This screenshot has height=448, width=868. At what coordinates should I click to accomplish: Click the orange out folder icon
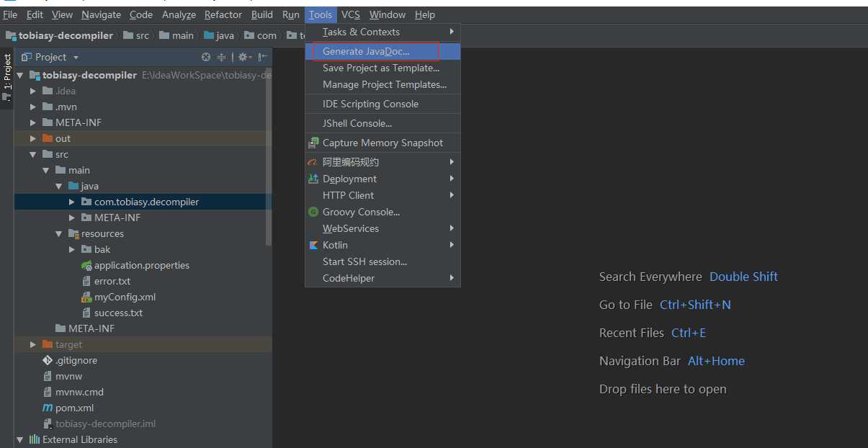click(48, 138)
